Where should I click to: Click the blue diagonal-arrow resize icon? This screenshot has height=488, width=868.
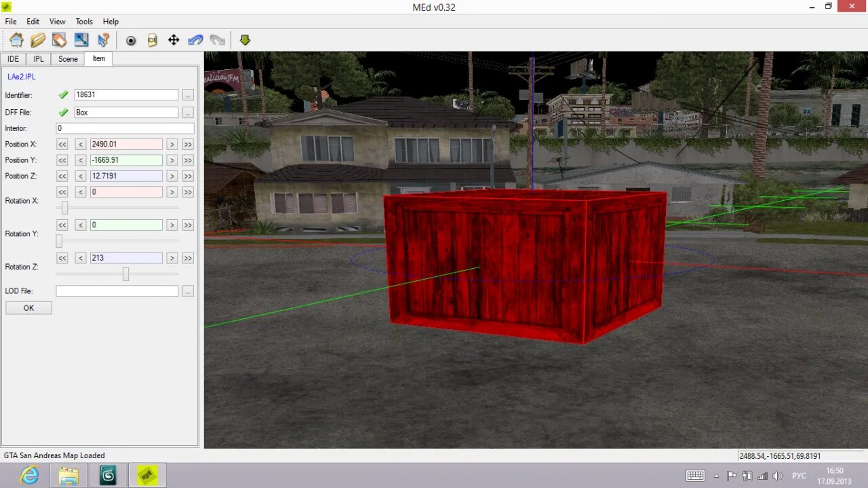81,40
